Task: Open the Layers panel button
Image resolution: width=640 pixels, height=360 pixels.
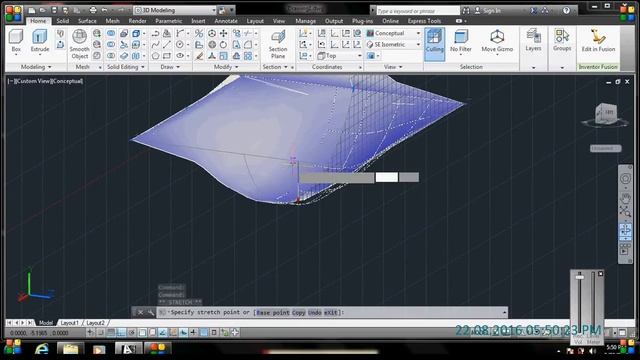Action: click(x=533, y=40)
